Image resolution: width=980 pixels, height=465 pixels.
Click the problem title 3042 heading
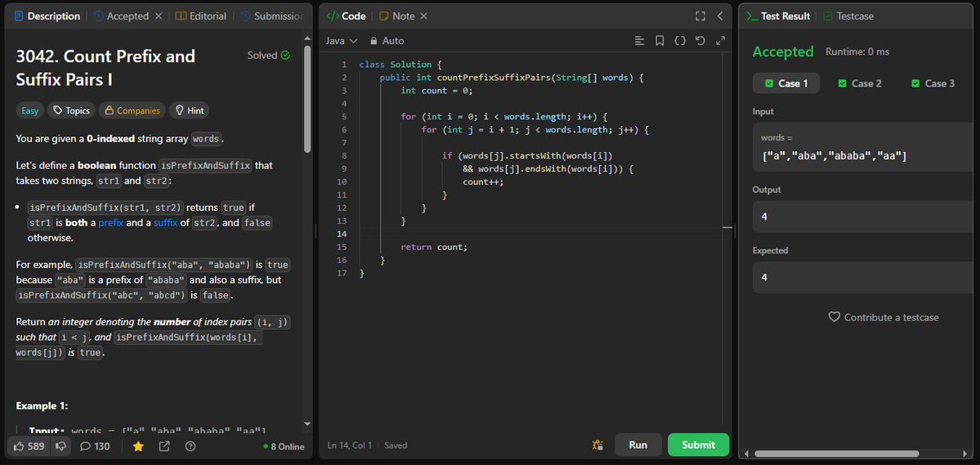point(105,68)
